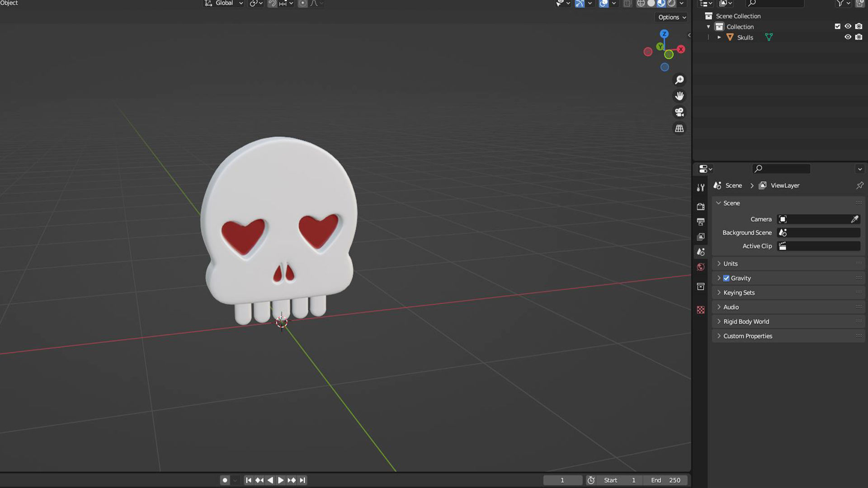Open the Scene properties tab
This screenshot has height=488, width=868.
[701, 252]
